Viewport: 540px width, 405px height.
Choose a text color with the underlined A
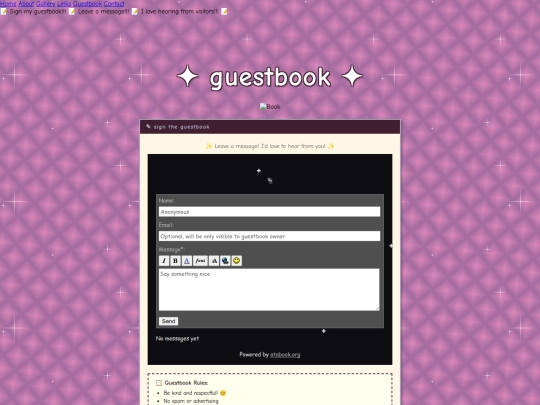tap(187, 261)
